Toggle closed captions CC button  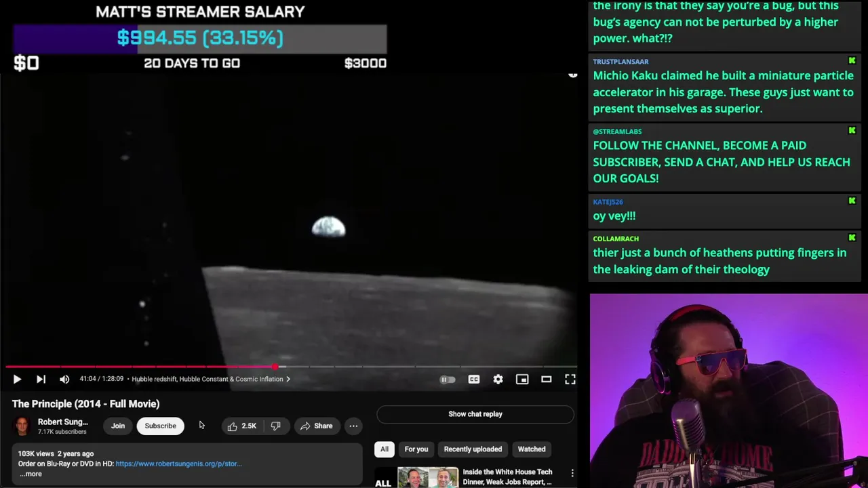coord(474,380)
